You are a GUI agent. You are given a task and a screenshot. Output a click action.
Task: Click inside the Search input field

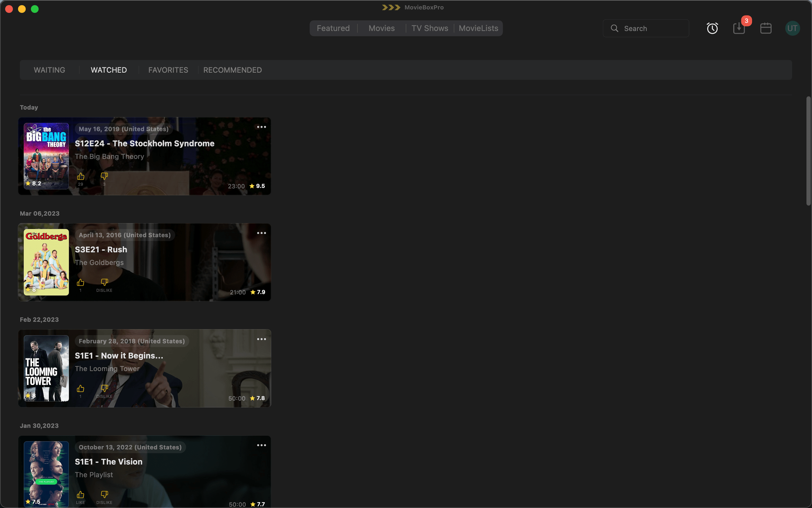(651, 28)
